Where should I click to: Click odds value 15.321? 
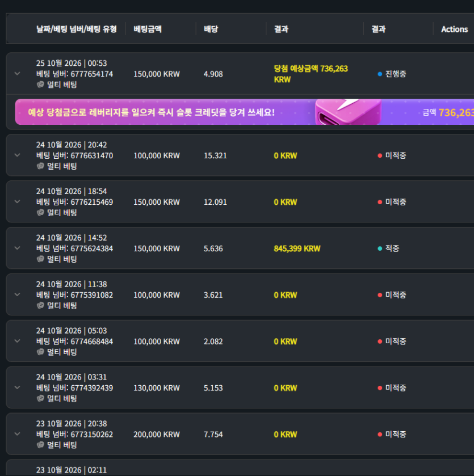[x=215, y=155]
